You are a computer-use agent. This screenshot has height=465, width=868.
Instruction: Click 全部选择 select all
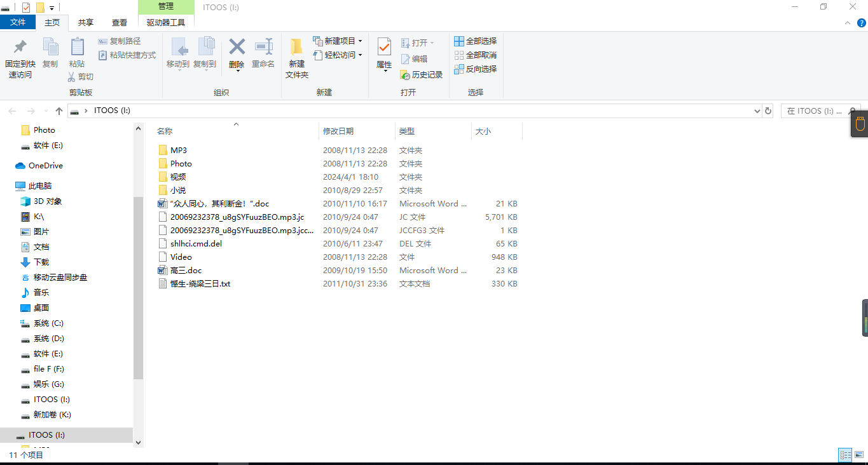(x=475, y=41)
